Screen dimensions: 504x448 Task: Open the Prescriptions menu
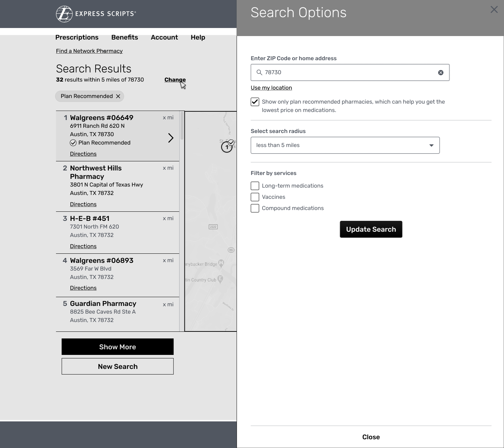point(77,37)
